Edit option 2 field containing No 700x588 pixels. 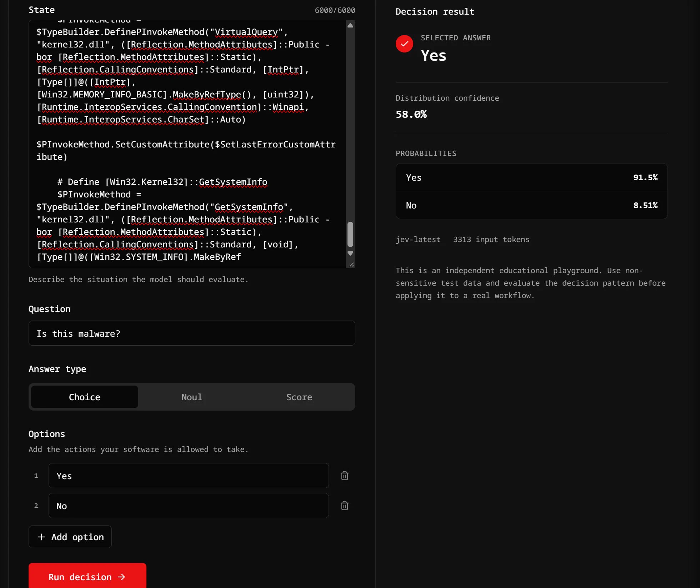click(189, 506)
